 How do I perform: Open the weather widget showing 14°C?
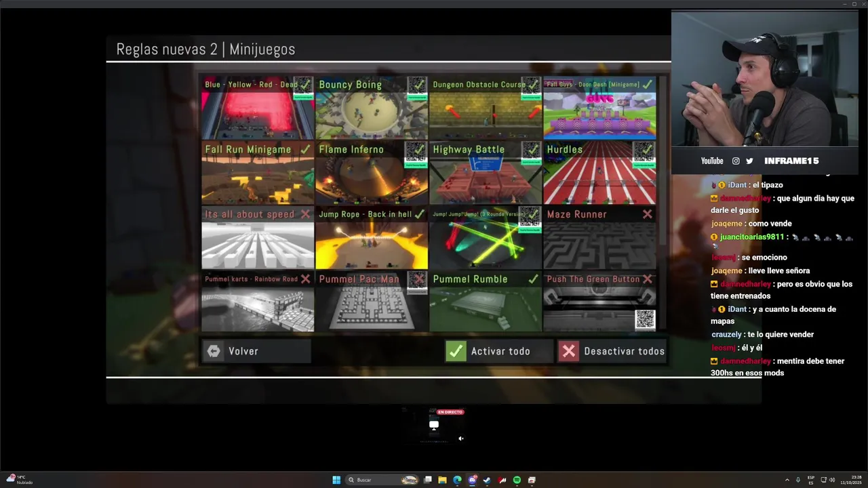coord(20,479)
